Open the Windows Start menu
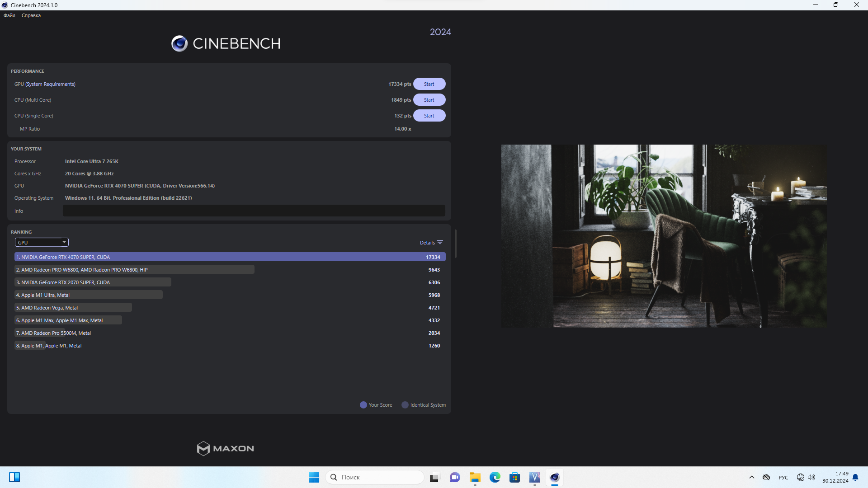 pyautogui.click(x=314, y=477)
